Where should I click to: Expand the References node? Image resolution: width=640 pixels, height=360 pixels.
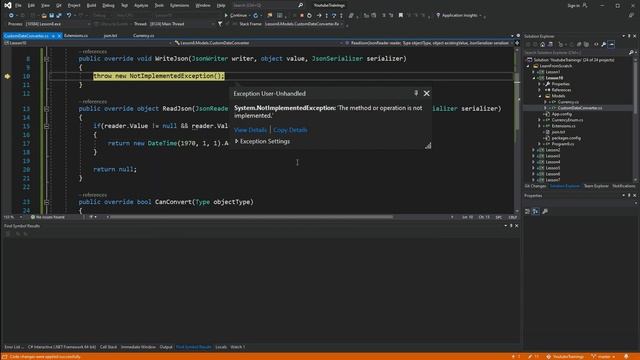[x=540, y=90]
